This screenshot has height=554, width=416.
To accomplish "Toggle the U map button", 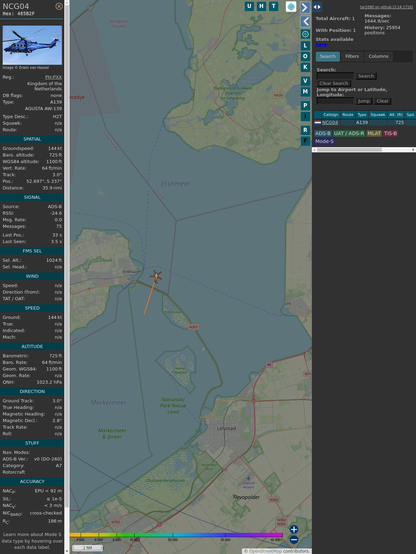I will point(250,6).
